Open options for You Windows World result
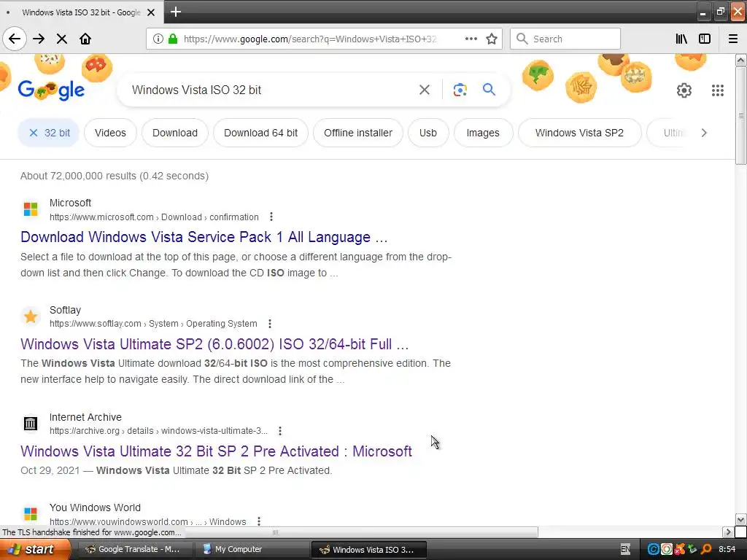This screenshot has width=747, height=560. point(259,521)
